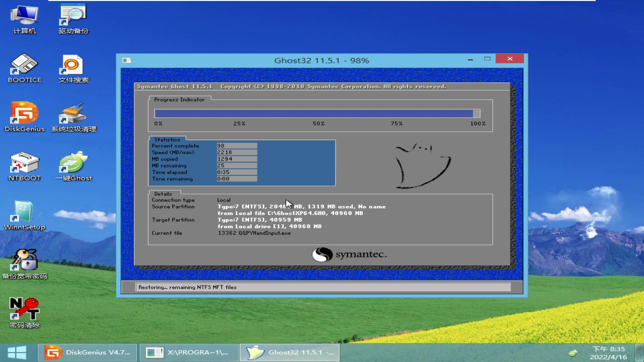The image size is (644, 362).
Task: Minimize the Ghost32 window
Action: tap(470, 59)
